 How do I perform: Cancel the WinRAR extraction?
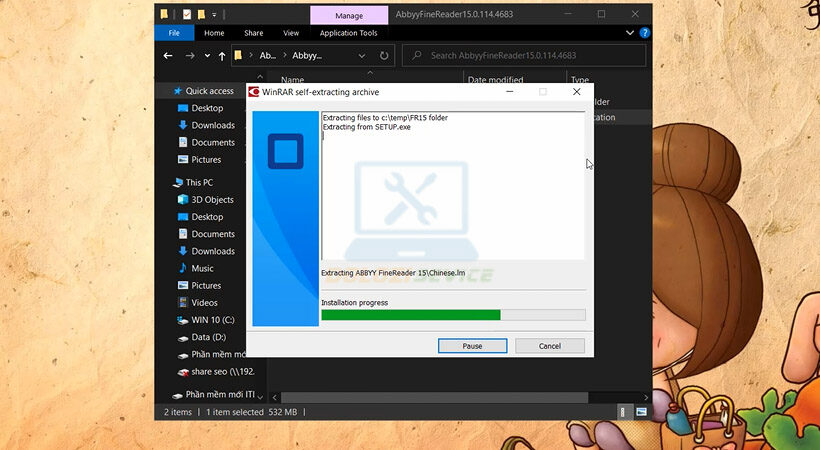(549, 346)
